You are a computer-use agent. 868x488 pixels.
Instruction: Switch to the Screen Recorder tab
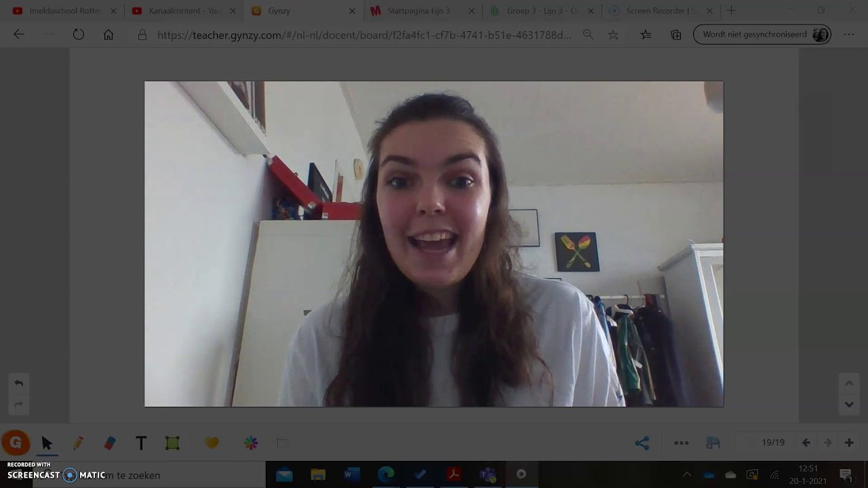661,11
